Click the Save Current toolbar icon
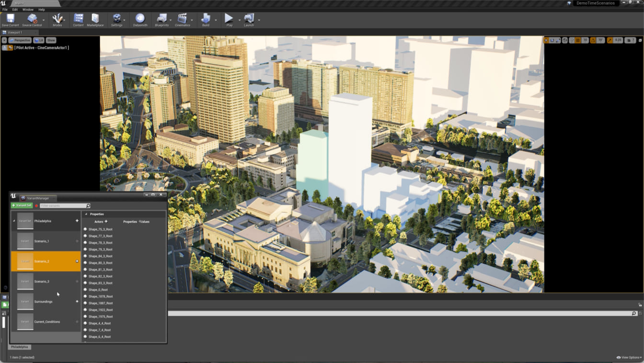This screenshot has height=363, width=644. pos(10,20)
